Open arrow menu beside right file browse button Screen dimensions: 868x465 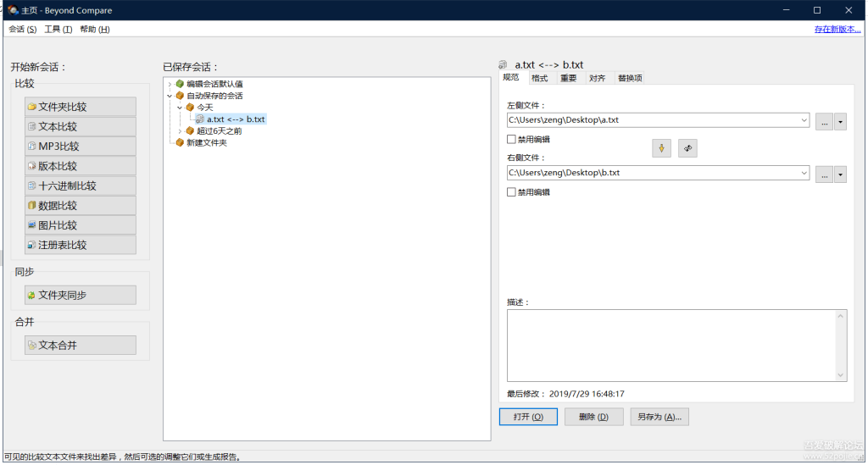(840, 174)
